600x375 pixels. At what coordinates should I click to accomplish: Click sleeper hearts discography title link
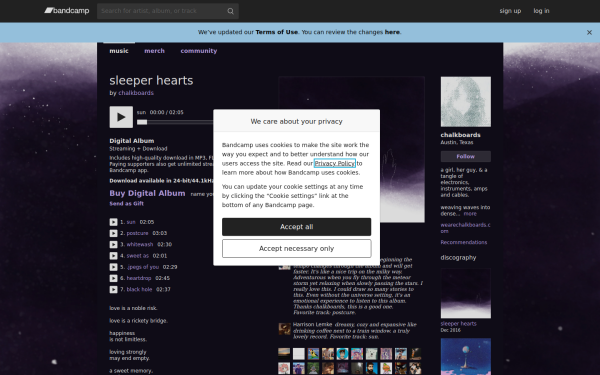[x=458, y=324]
